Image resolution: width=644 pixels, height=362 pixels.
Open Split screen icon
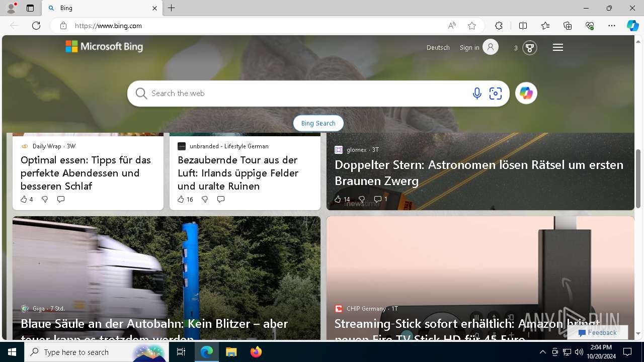tap(523, 26)
